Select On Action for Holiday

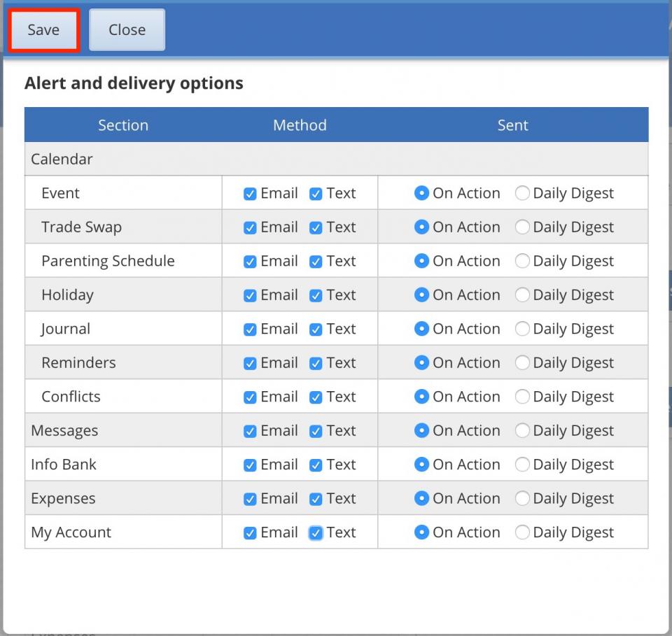pyautogui.click(x=421, y=295)
